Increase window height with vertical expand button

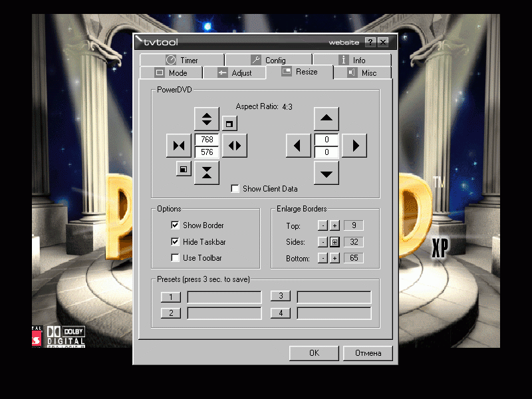pos(207,119)
